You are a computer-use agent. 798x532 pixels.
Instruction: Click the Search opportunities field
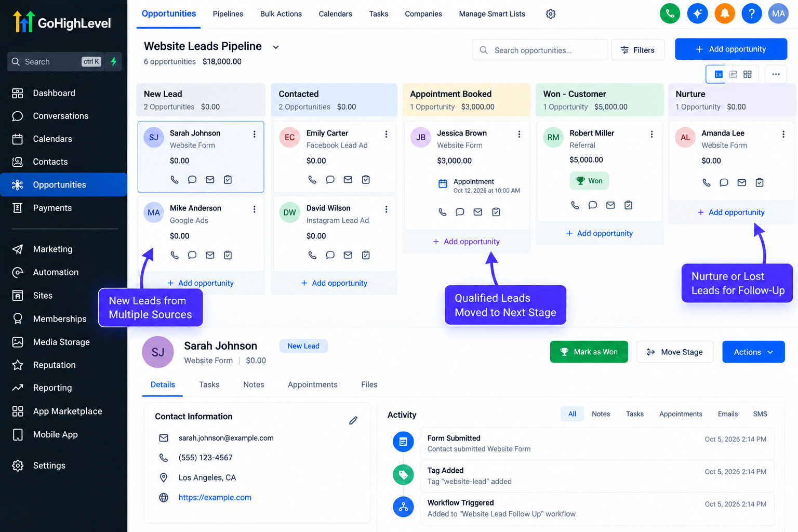pos(540,50)
